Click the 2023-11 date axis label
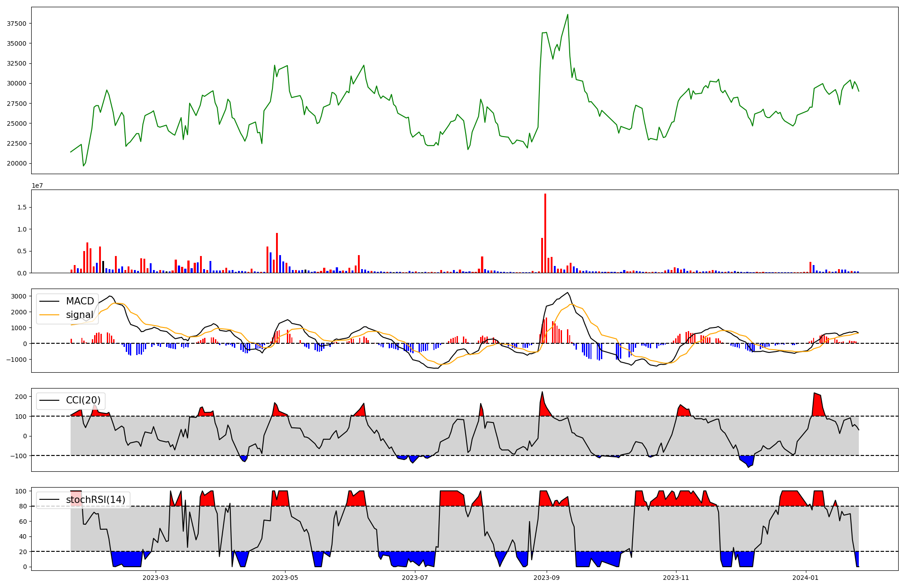The width and height of the screenshot is (905, 588). [676, 578]
